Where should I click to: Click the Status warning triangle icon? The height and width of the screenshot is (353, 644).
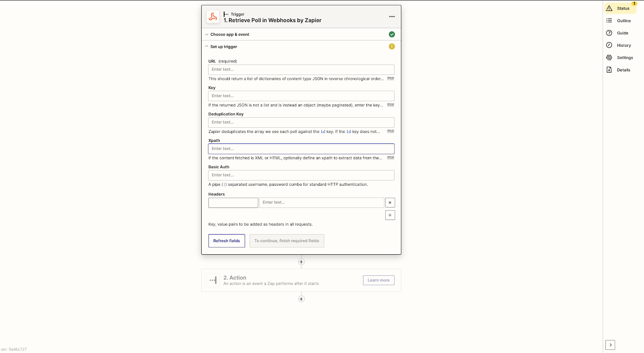coord(609,8)
